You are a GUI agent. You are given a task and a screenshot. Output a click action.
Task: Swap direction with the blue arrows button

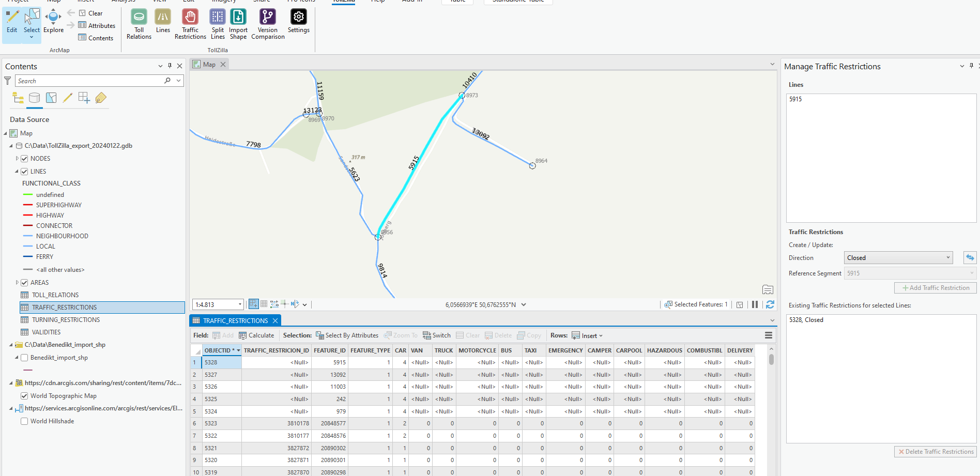pos(970,257)
